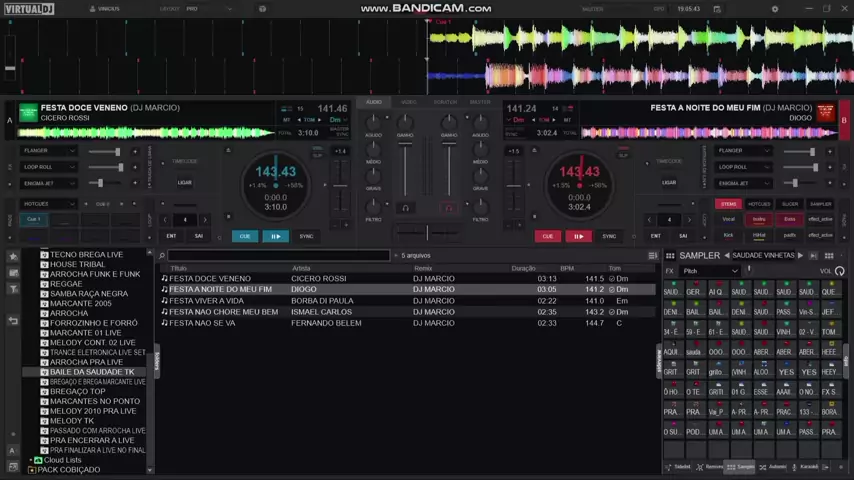Screen dimensions: 854x480
Task: Go to next sampler bank with right arrow
Action: (x=800, y=256)
